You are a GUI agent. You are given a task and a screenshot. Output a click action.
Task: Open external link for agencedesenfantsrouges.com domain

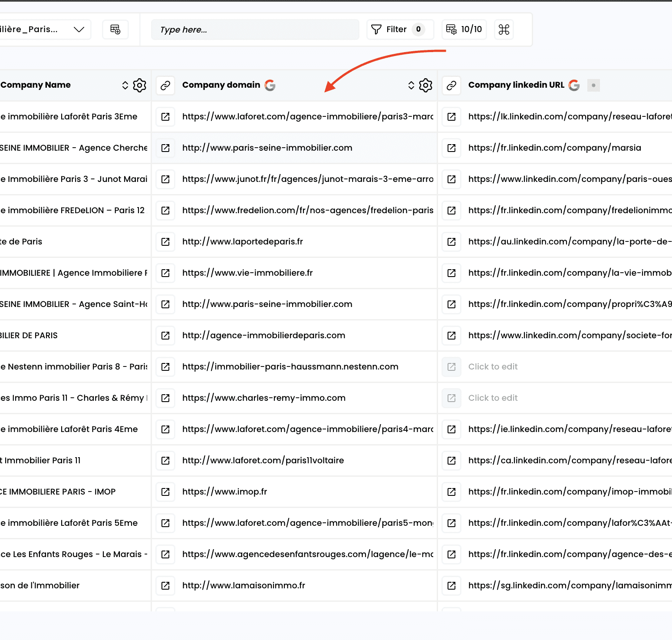click(x=165, y=554)
